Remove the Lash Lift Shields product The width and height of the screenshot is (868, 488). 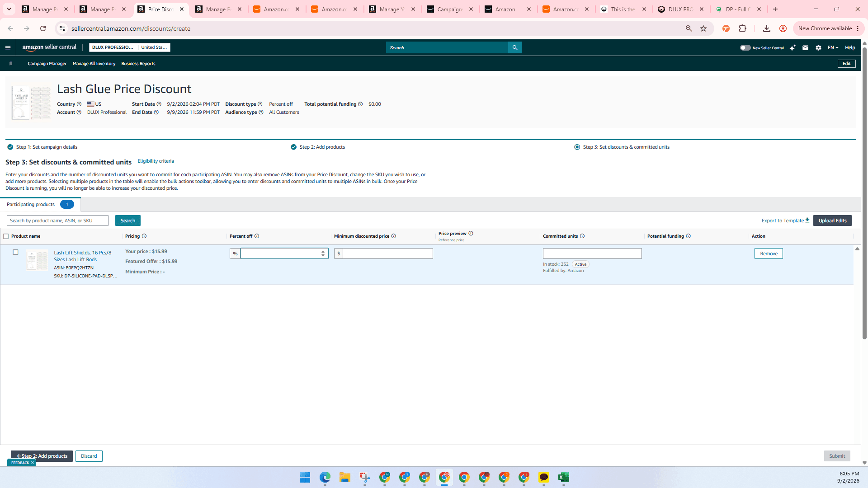tap(769, 253)
